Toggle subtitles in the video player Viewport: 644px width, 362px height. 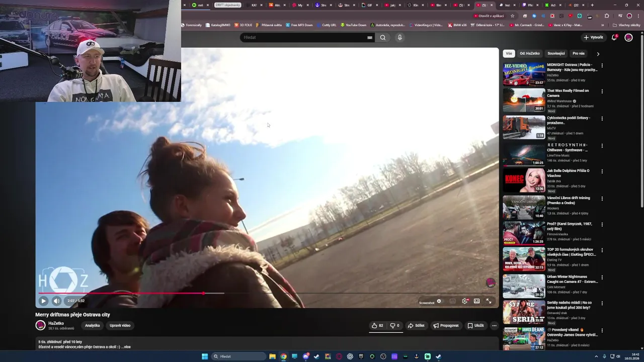[x=452, y=301]
